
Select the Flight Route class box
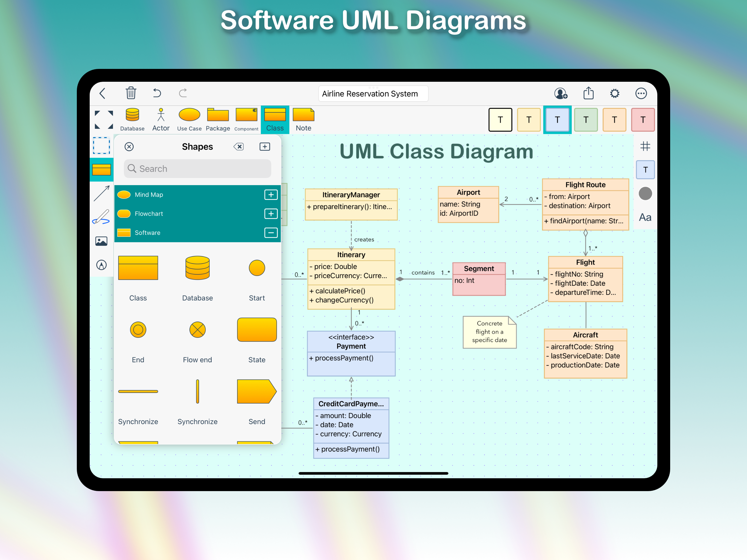[585, 204]
